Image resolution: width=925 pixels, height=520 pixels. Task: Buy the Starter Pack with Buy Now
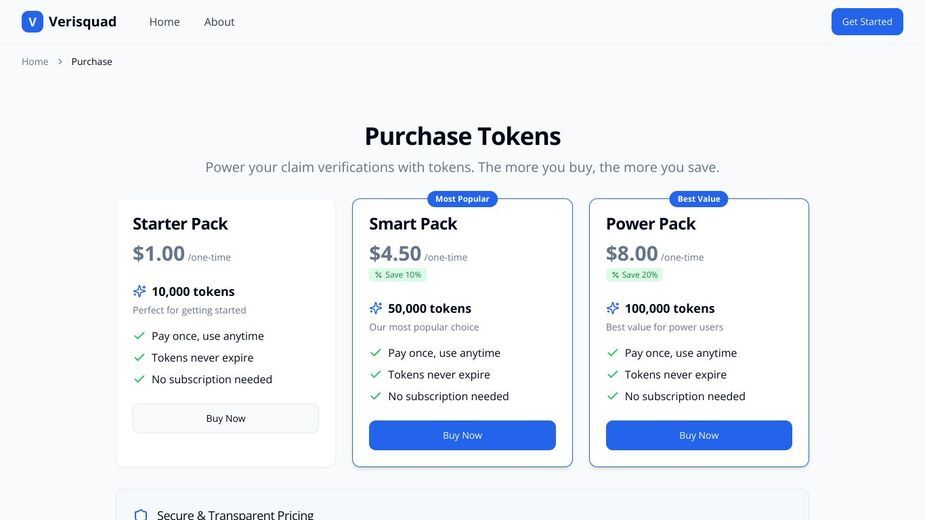226,418
